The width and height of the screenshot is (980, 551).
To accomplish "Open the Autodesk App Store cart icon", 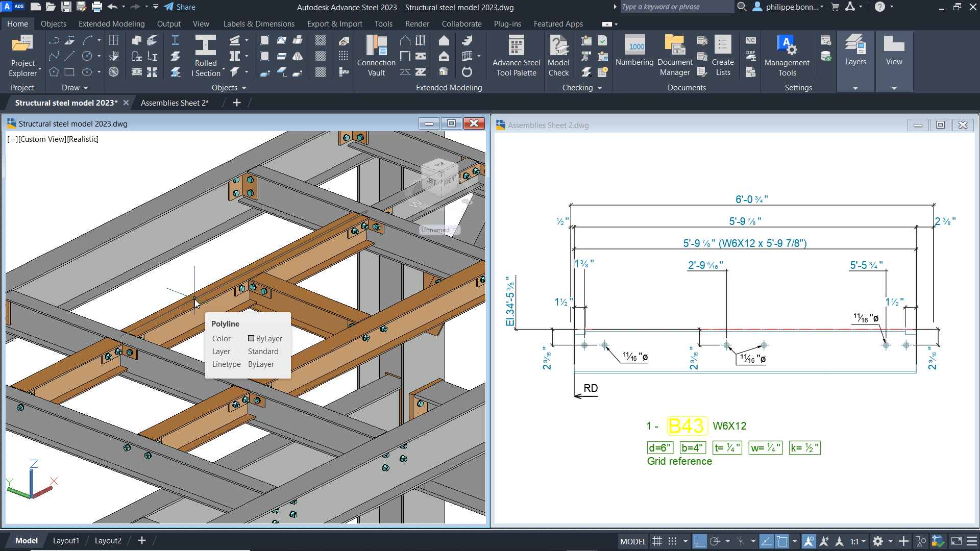I will point(835,7).
